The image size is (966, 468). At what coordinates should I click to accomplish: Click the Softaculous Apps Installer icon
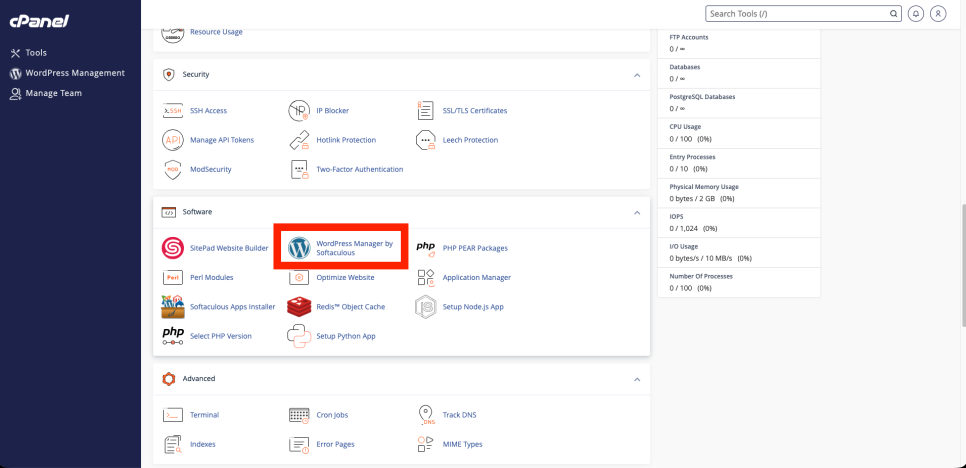pos(172,307)
